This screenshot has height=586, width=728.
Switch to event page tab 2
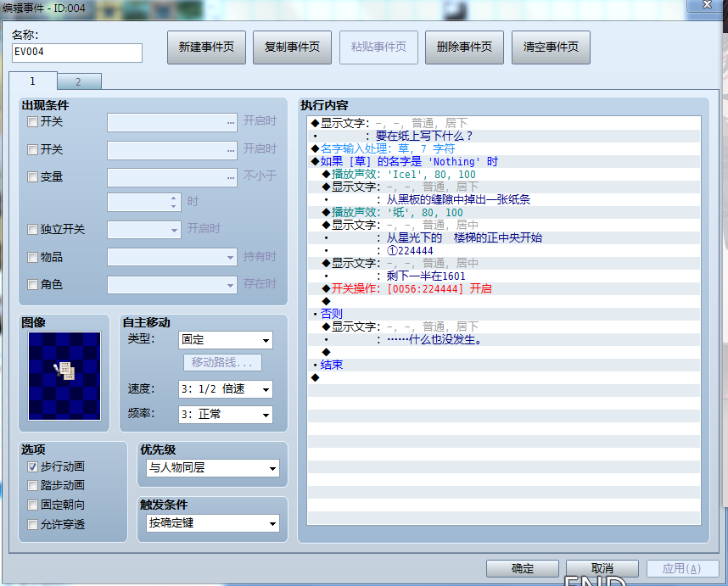78,81
